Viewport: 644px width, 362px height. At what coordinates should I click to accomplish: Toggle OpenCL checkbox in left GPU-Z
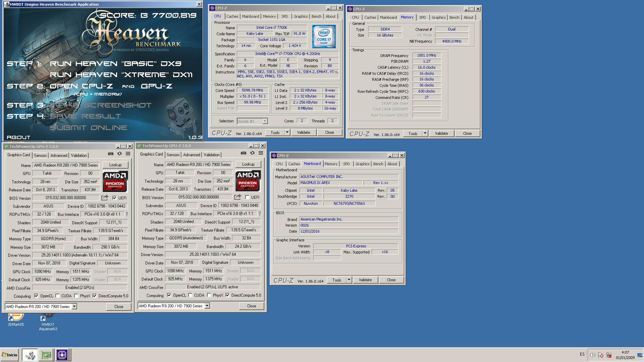pyautogui.click(x=36, y=296)
